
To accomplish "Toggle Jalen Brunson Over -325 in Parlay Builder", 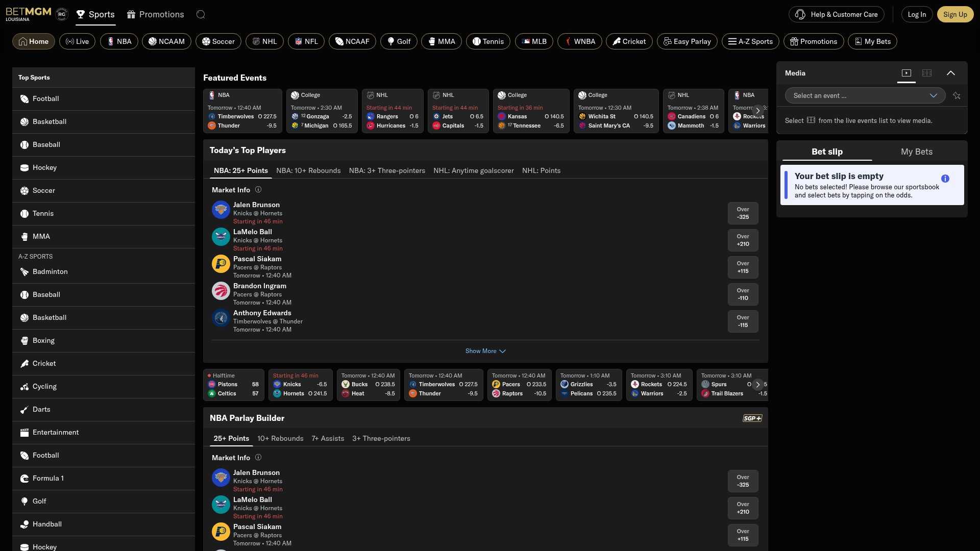I will (743, 481).
